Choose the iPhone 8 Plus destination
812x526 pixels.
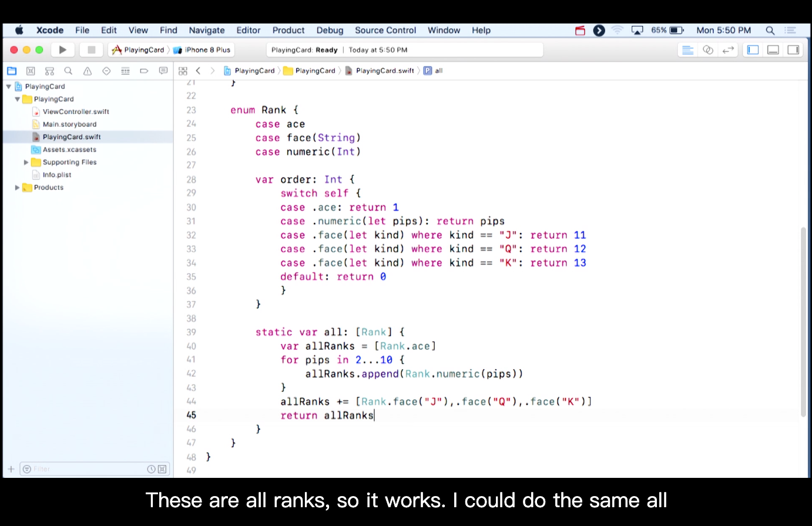tap(202, 50)
